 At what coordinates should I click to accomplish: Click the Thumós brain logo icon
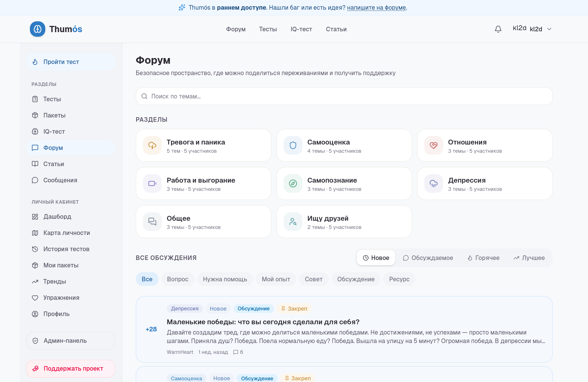click(x=38, y=29)
